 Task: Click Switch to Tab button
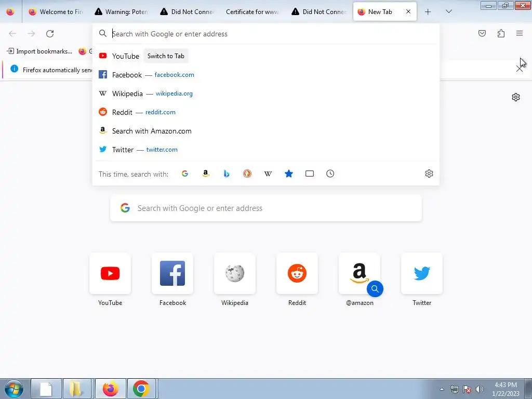[x=166, y=56]
